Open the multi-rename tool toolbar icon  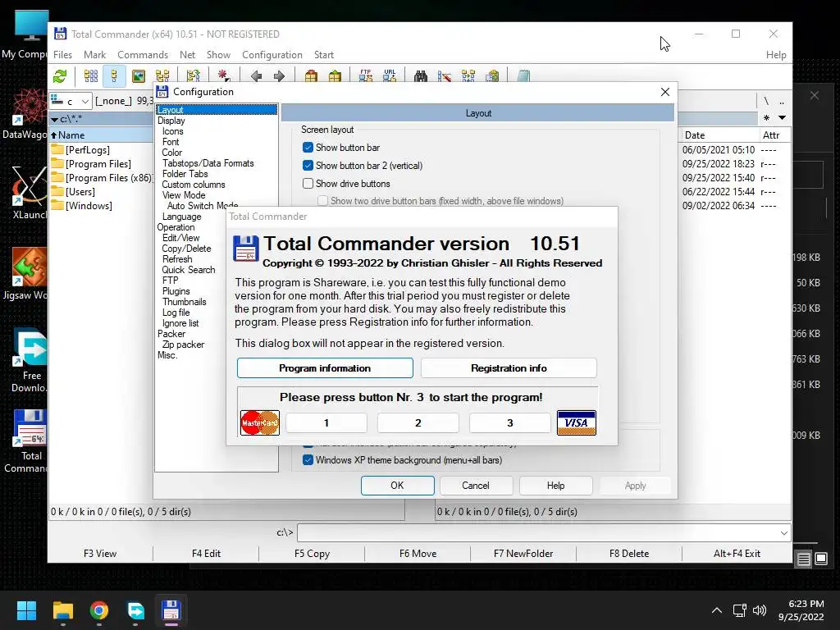[x=444, y=76]
